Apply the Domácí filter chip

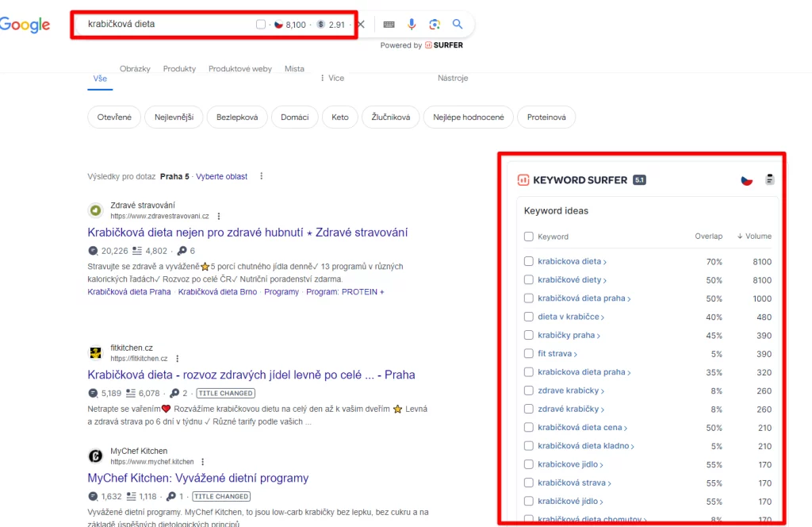point(295,117)
